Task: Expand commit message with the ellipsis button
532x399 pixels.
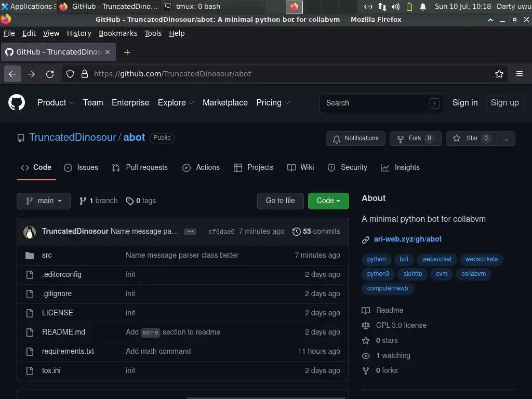Action: tap(190, 231)
